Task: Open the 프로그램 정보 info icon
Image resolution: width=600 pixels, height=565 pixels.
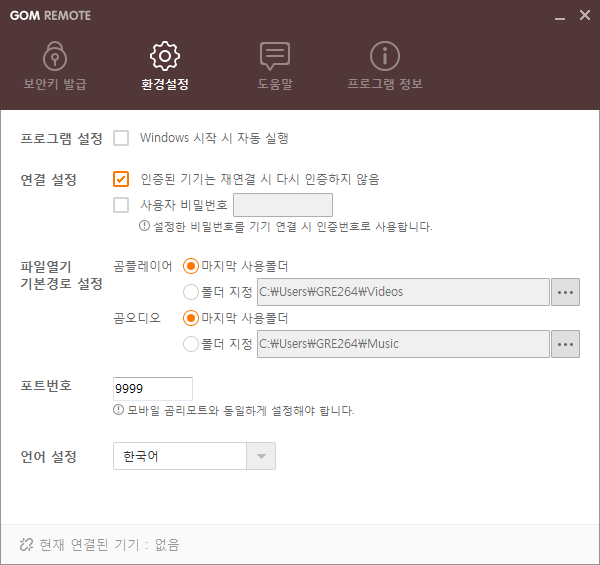Action: coord(385,56)
